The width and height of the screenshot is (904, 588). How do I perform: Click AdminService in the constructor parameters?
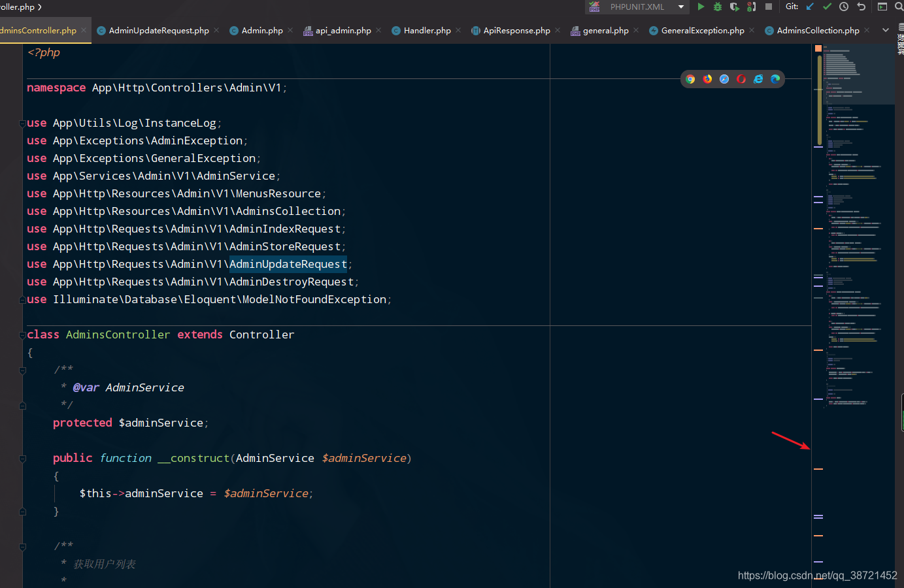pos(275,458)
